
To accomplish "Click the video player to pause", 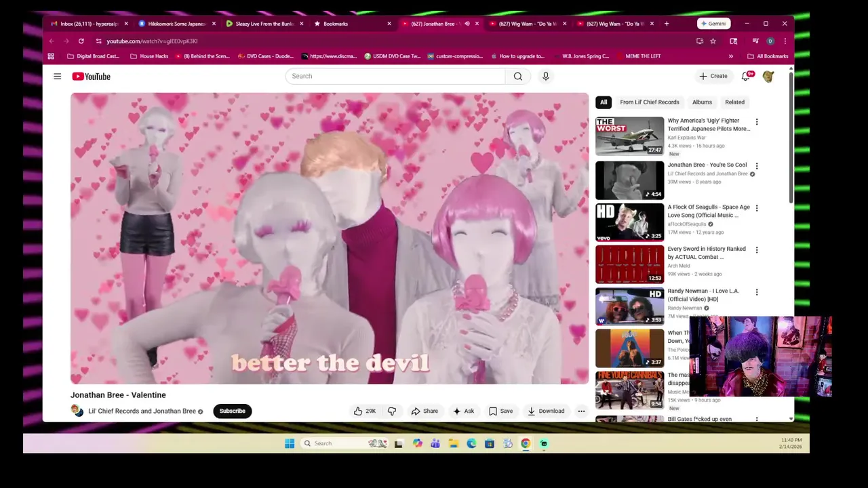I will click(x=330, y=239).
